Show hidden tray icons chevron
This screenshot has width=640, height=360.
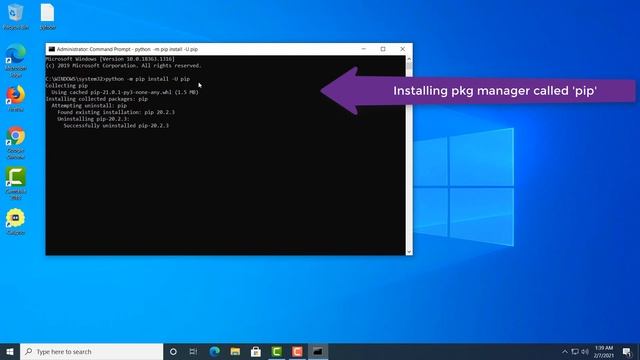[565, 351]
